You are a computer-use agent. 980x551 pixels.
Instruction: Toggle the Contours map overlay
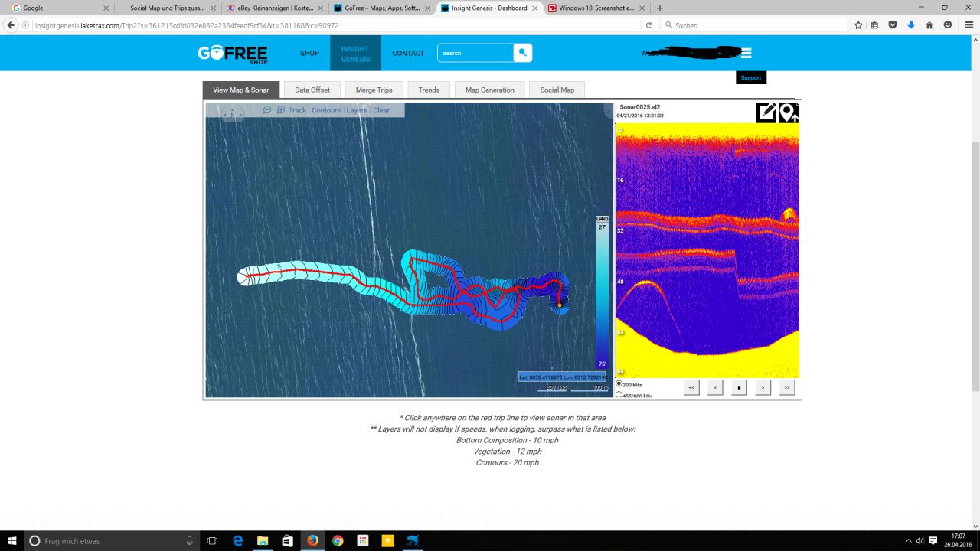click(326, 110)
